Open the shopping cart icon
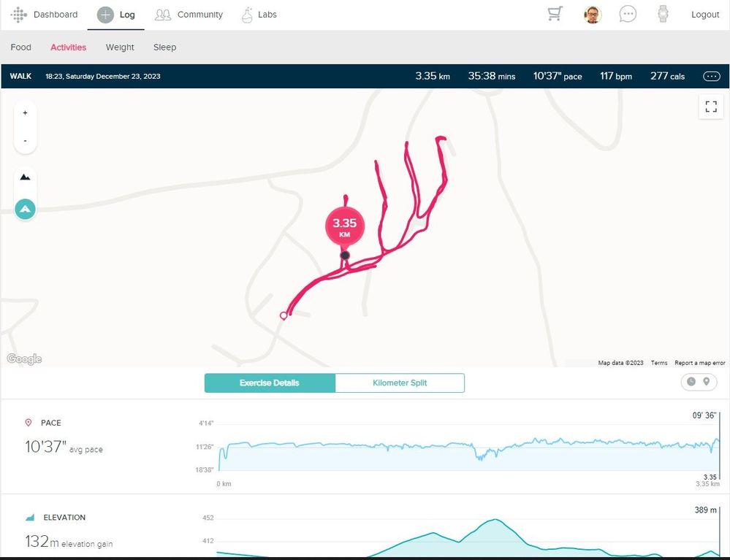This screenshot has height=560, width=730. point(555,15)
